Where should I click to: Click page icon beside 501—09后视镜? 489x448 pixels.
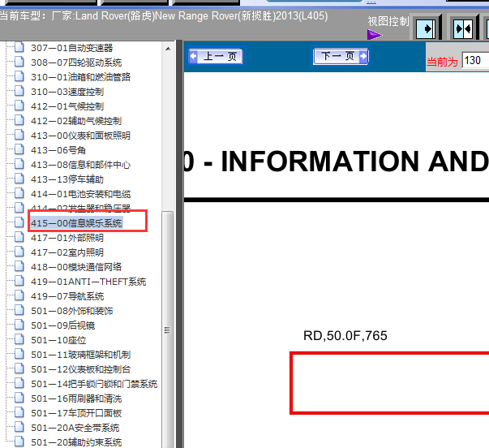tap(19, 325)
